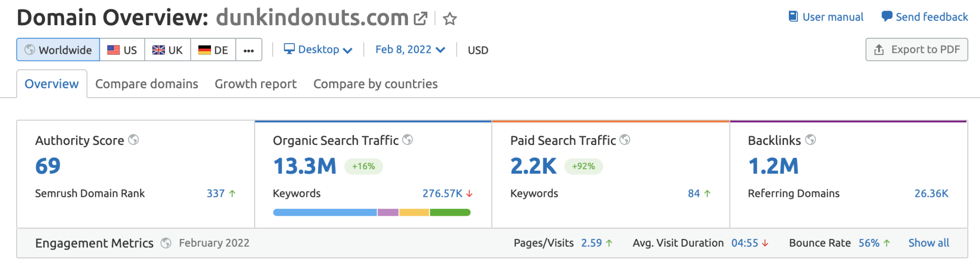This screenshot has height=270, width=980.
Task: Click the star favorite icon
Action: (450, 19)
